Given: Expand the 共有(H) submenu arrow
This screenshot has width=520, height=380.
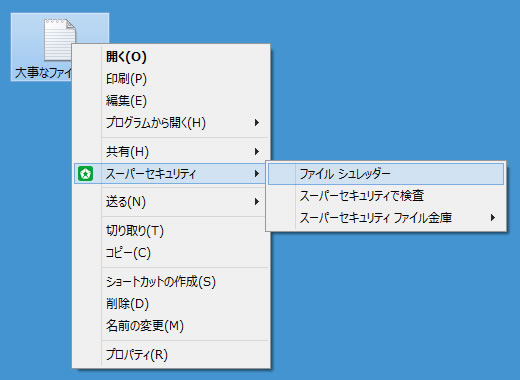Looking at the screenshot, I should click(256, 152).
